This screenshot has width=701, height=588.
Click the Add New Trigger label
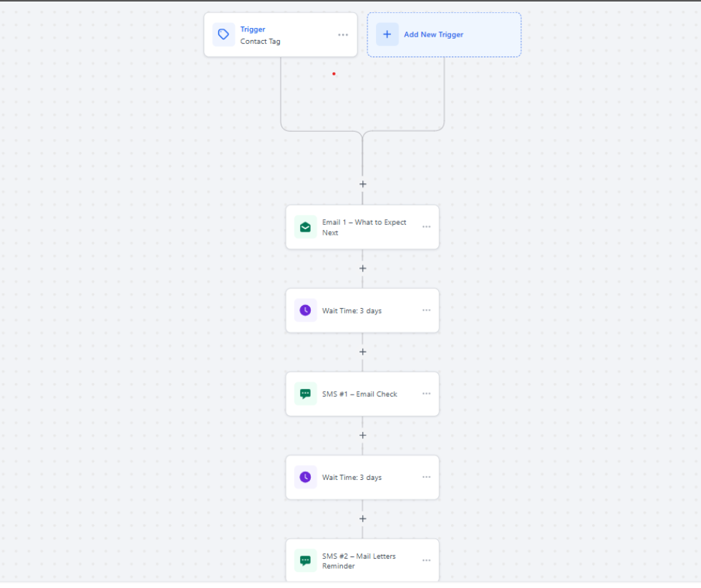[x=434, y=34]
